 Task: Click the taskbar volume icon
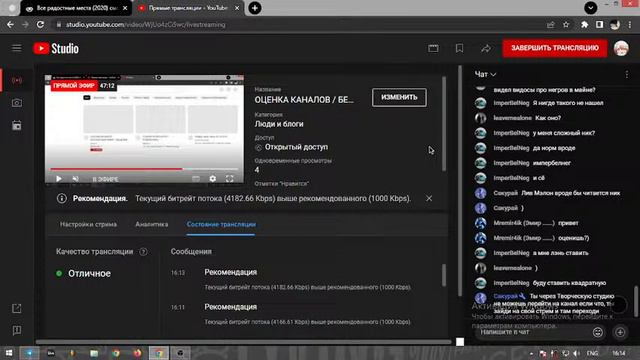pyautogui.click(x=576, y=353)
